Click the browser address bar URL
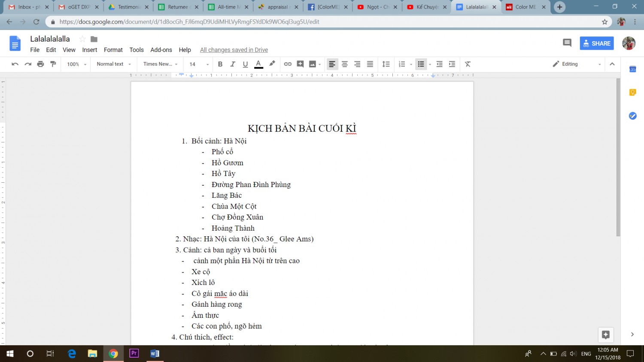This screenshot has width=644, height=362. (x=189, y=21)
